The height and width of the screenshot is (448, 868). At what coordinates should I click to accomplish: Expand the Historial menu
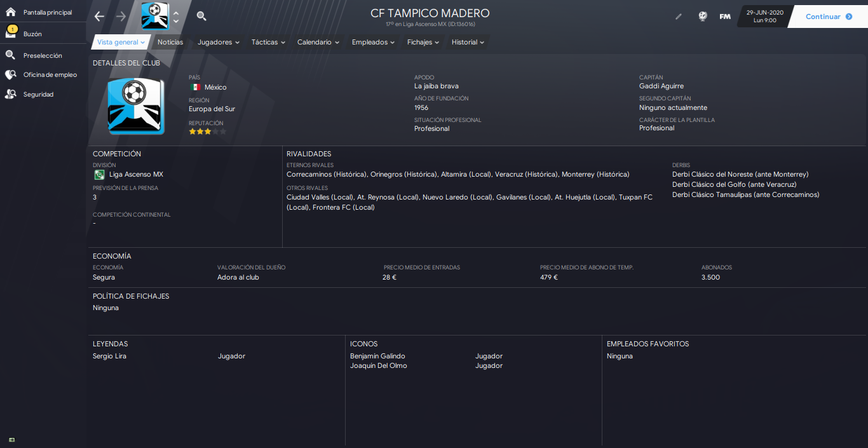468,42
